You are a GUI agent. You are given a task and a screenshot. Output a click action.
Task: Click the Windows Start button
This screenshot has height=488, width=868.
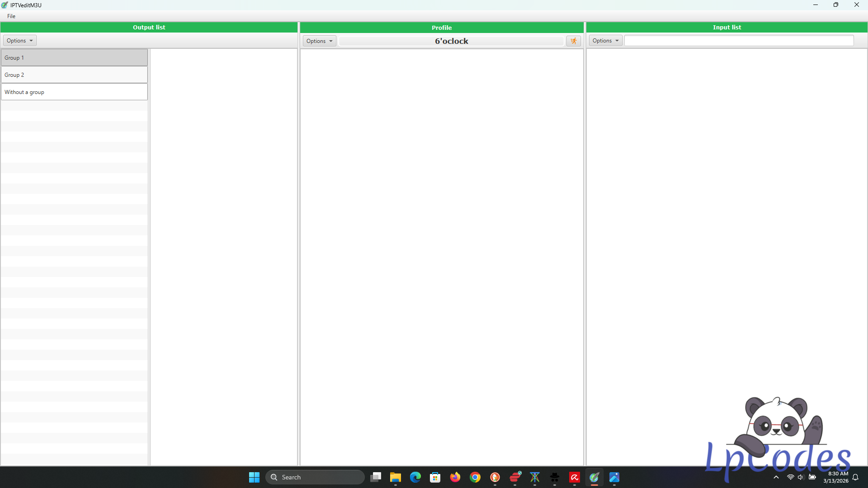(x=254, y=477)
